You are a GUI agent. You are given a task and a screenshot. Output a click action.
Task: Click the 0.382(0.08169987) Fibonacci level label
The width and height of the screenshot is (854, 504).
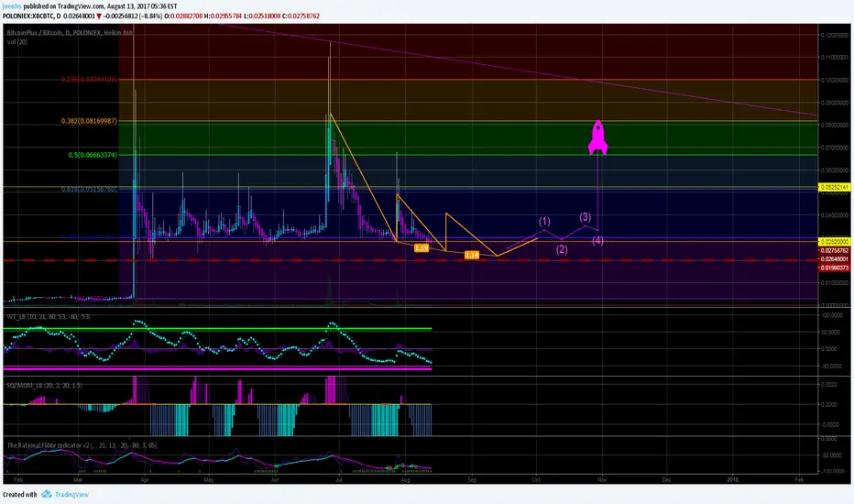click(x=89, y=120)
